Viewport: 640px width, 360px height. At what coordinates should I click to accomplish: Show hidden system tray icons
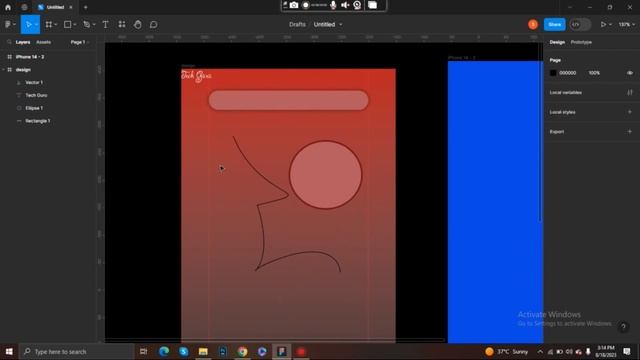540,351
